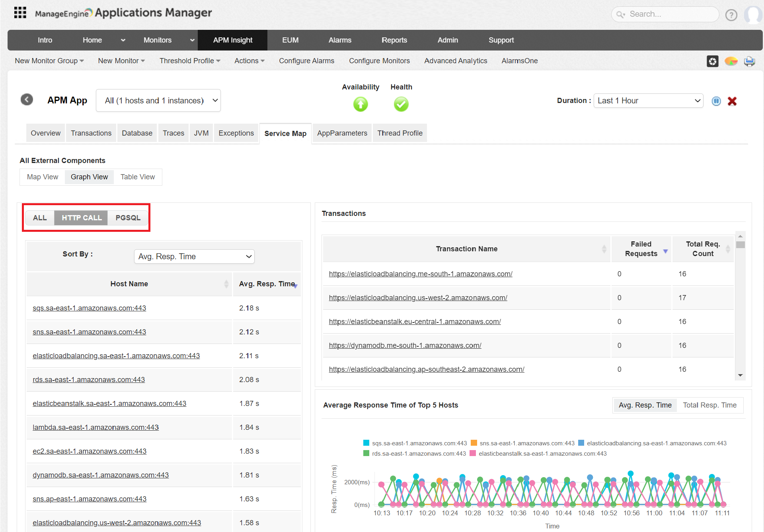Click the snapshot shutter icon
Image resolution: width=764 pixels, height=532 pixels.
pos(712,61)
